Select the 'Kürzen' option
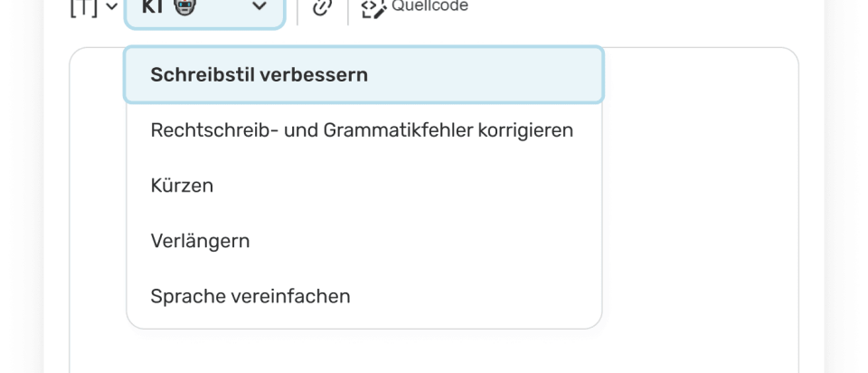This screenshot has height=373, width=868. 183,186
